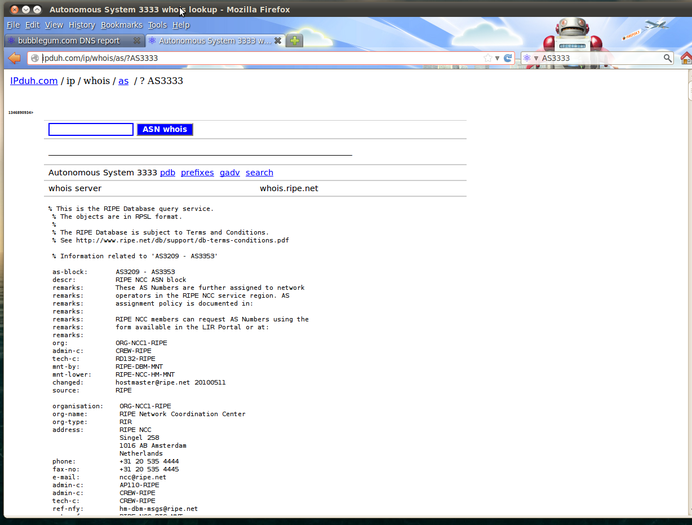692x525 pixels.
Task: Follow the IPduh.com breadcrumb link
Action: [x=34, y=81]
